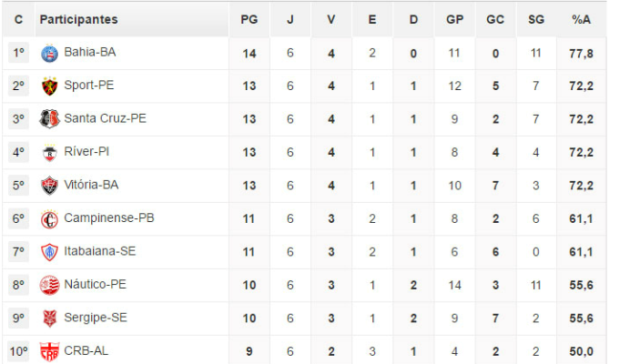Click the Sport-PE club crest
Viewport: 630px width, 364px height.
50,86
